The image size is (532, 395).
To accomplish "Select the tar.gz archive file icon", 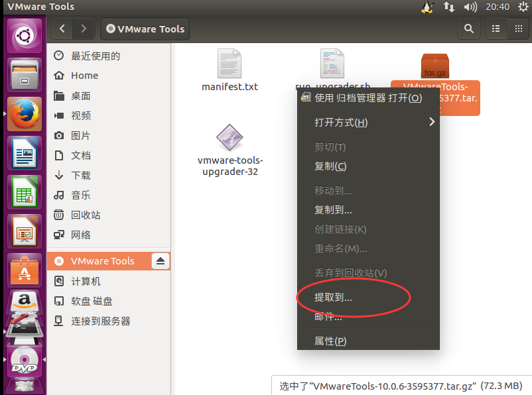I will click(x=435, y=66).
